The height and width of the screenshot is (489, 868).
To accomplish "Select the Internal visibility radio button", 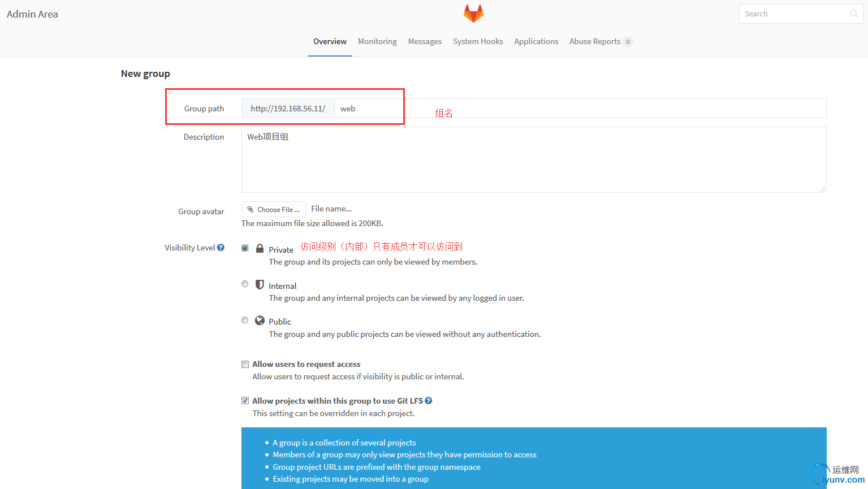I will click(245, 284).
